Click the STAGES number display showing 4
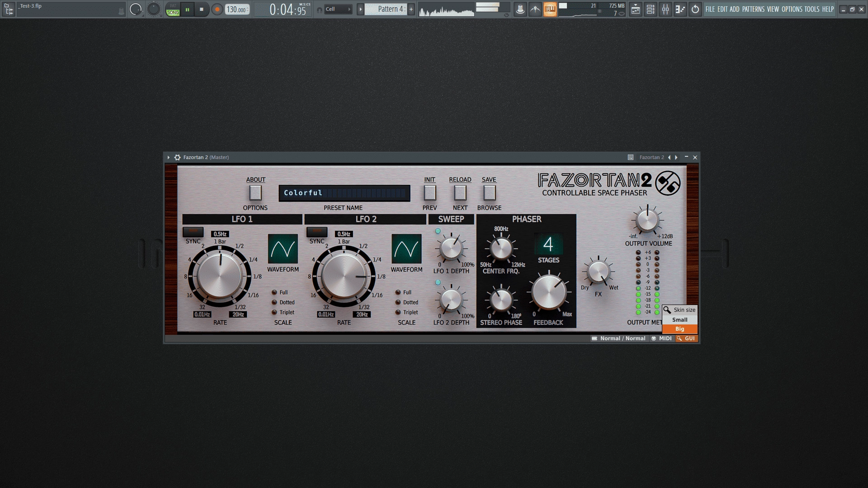Viewport: 868px width, 488px height. (x=548, y=244)
